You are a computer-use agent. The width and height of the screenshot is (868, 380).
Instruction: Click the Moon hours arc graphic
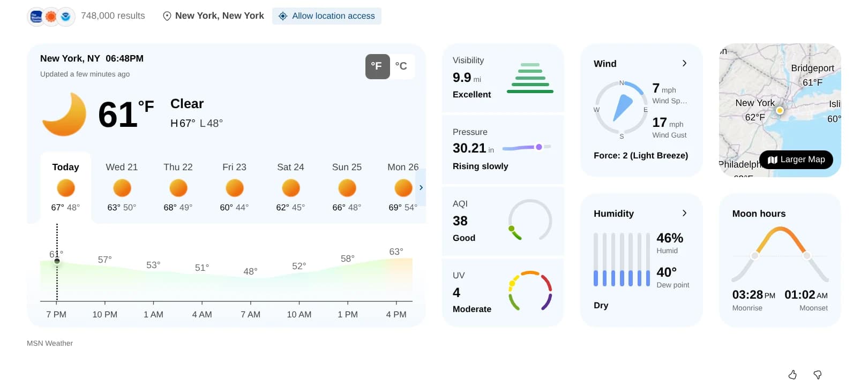point(780,254)
